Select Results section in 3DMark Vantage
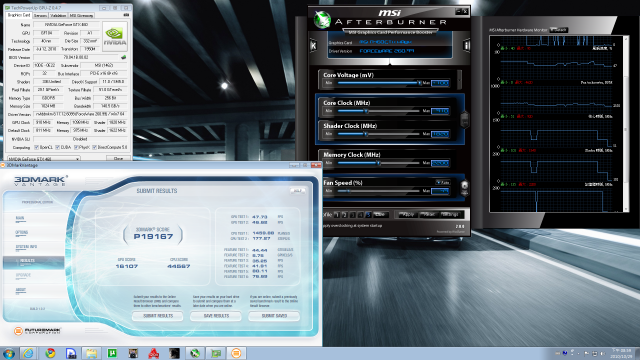640x360 pixels. click(33, 261)
